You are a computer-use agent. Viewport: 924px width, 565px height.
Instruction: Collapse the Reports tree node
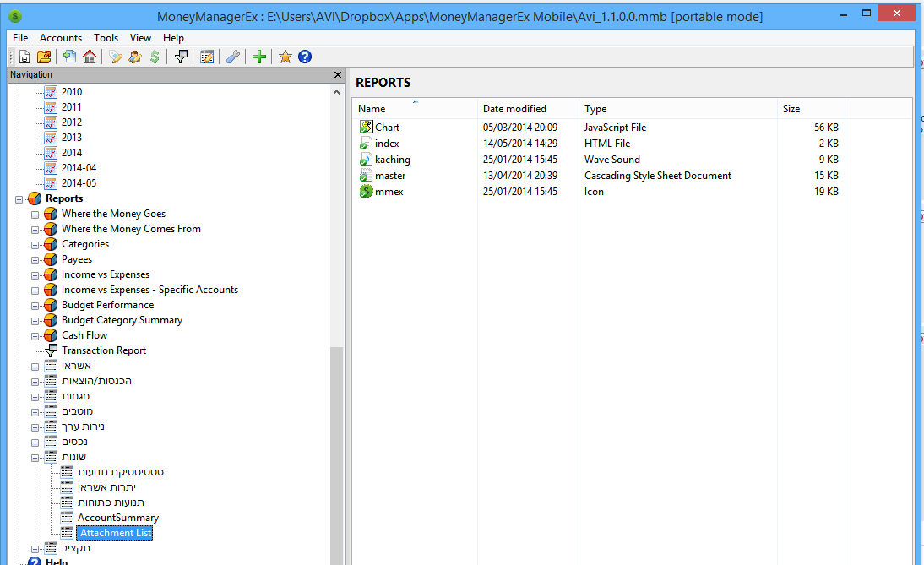(19, 198)
